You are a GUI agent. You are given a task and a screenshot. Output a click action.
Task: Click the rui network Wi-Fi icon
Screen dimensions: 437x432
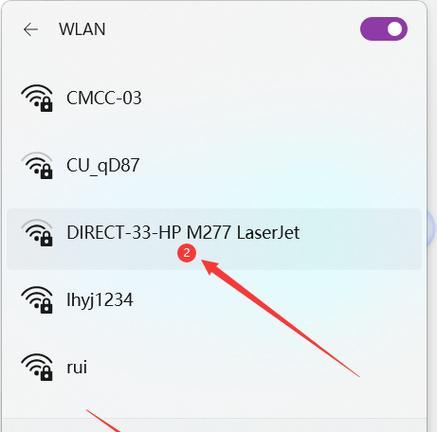[37, 367]
